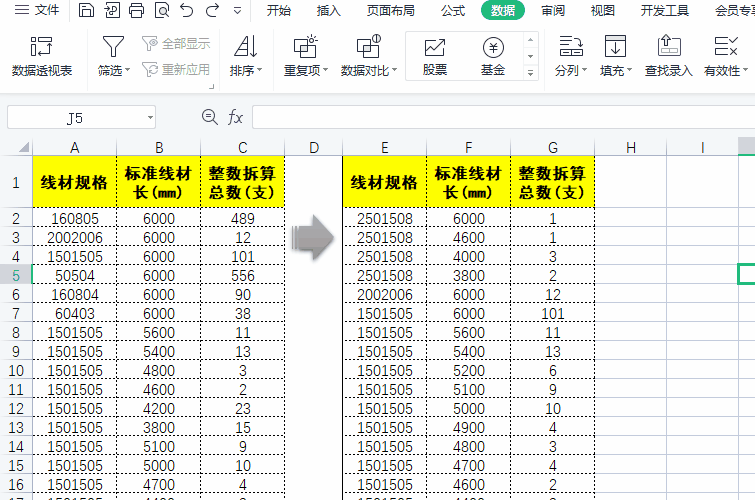Open the 开发工具 tab
Viewport: 755px width, 500px height.
pos(664,10)
